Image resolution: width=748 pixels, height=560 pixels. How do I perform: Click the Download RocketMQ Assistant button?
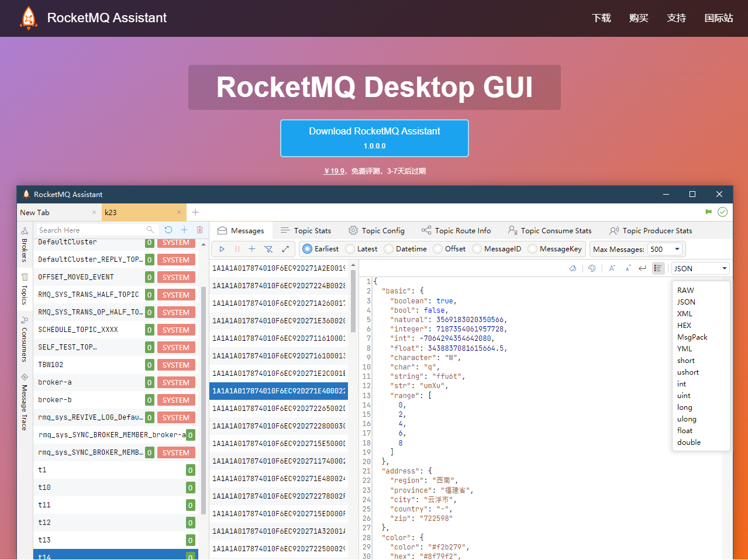click(x=374, y=138)
